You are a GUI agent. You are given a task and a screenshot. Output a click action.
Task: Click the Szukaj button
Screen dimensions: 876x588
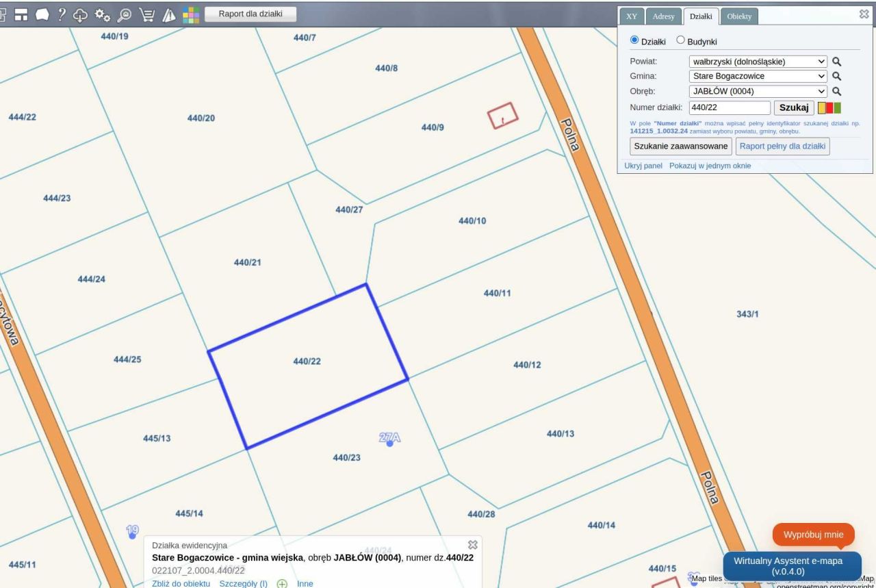pyautogui.click(x=794, y=107)
